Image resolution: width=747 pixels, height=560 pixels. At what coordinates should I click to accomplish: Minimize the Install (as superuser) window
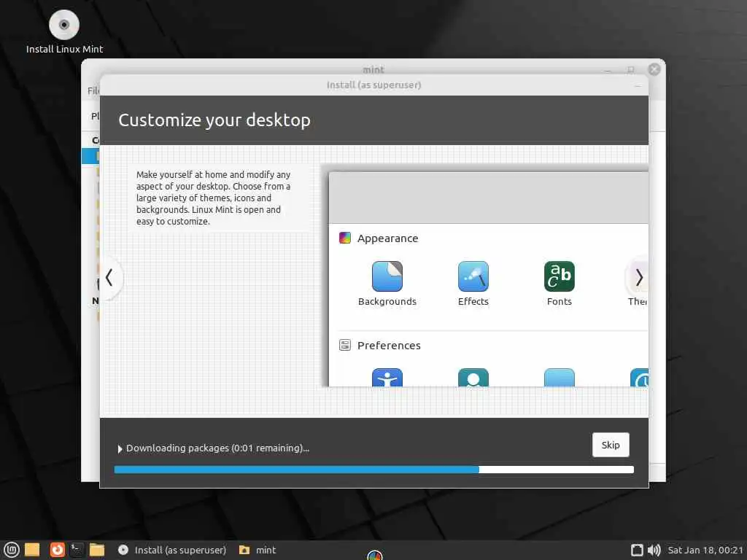tap(638, 86)
